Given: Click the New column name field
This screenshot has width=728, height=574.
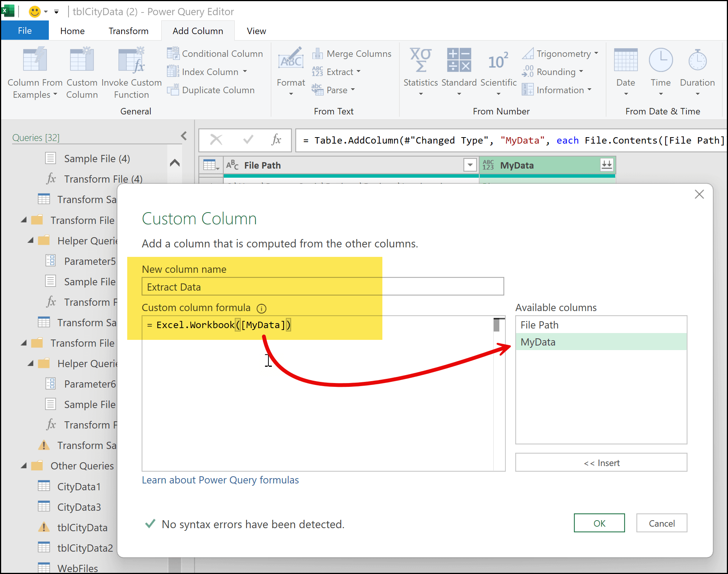Looking at the screenshot, I should coord(322,287).
